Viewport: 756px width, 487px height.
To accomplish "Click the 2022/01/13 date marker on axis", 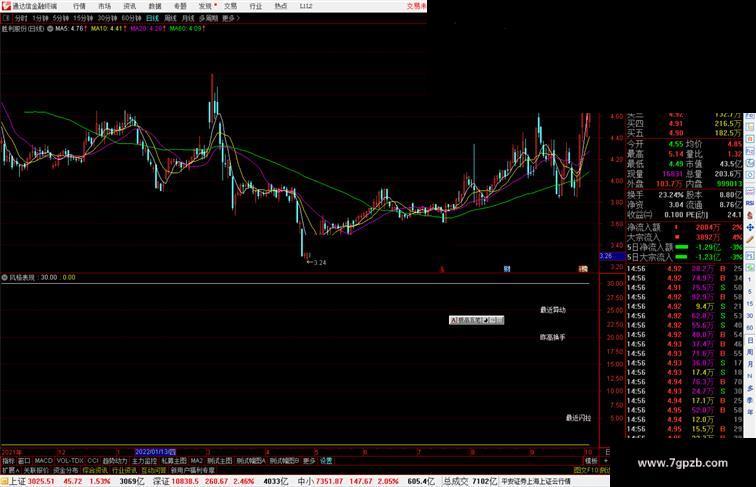I will pos(155,452).
